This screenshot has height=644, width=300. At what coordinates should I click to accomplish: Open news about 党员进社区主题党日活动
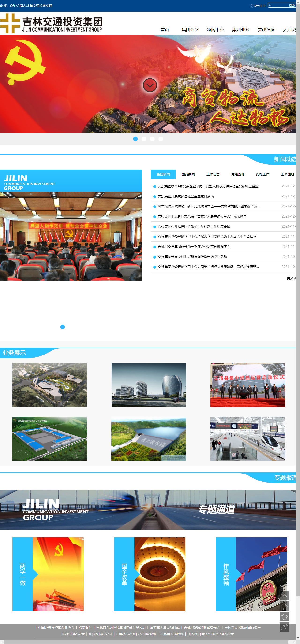pyautogui.click(x=186, y=196)
